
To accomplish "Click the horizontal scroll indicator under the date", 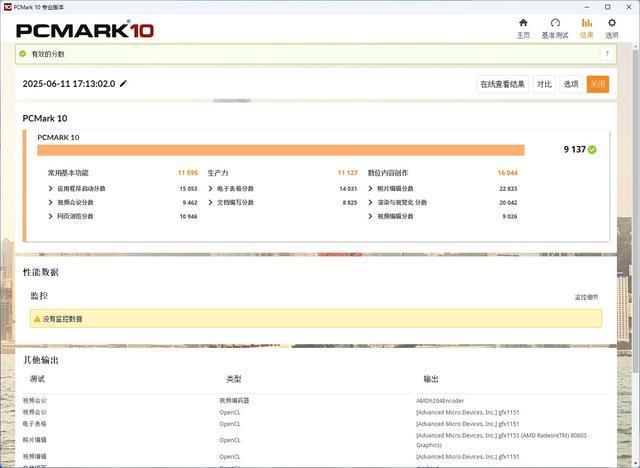I will (232, 100).
